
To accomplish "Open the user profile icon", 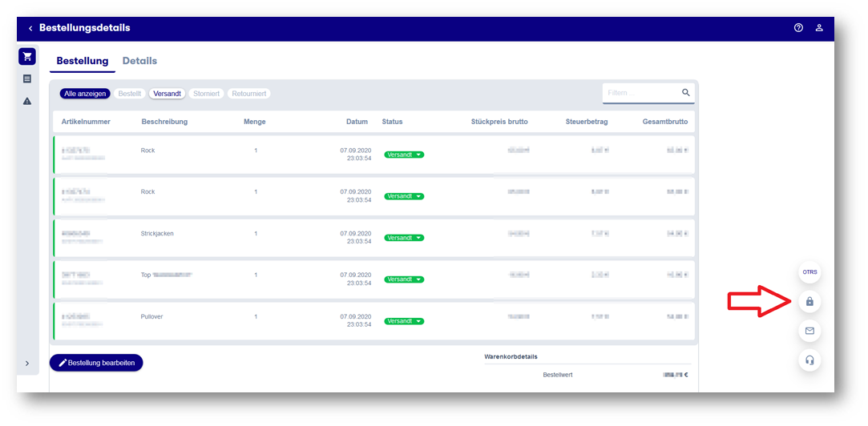I will (819, 28).
